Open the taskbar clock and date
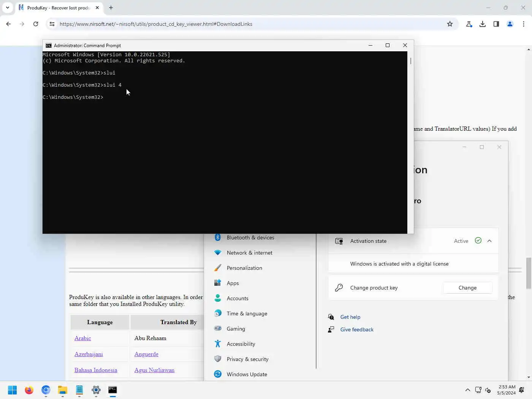Screen dimensions: 532x399 [506, 390]
